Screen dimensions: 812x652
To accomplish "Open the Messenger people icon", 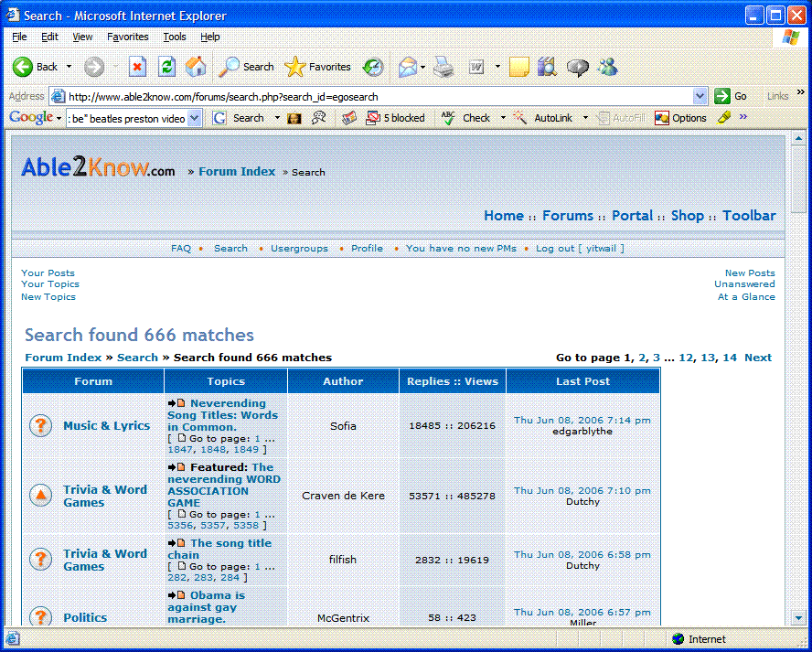I will tap(607, 66).
